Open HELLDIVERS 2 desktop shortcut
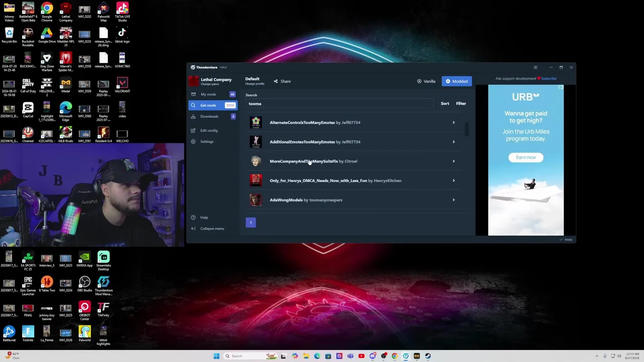The width and height of the screenshot is (644, 362). (x=47, y=87)
